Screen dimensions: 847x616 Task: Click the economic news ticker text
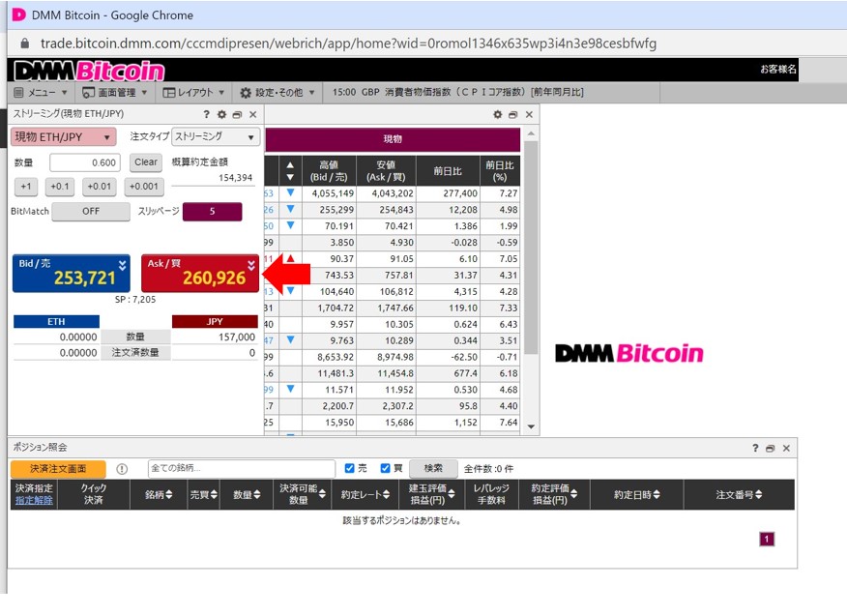pyautogui.click(x=457, y=93)
